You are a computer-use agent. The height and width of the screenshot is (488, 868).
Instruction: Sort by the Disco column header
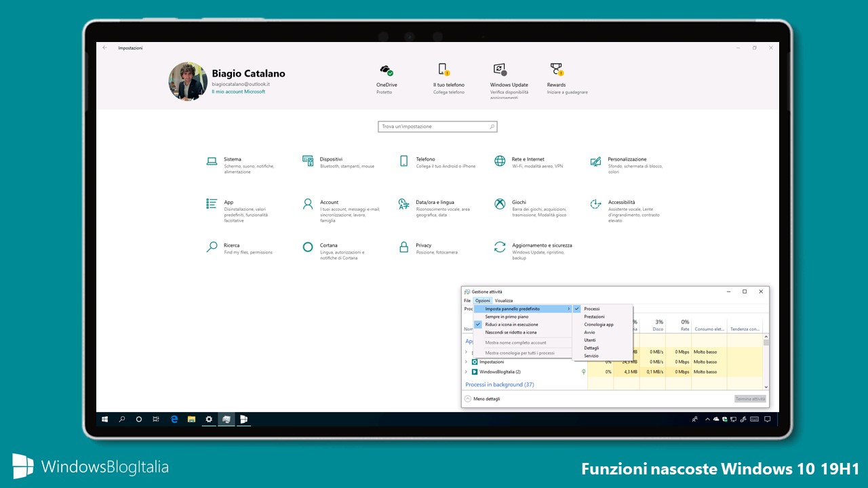[653, 325]
